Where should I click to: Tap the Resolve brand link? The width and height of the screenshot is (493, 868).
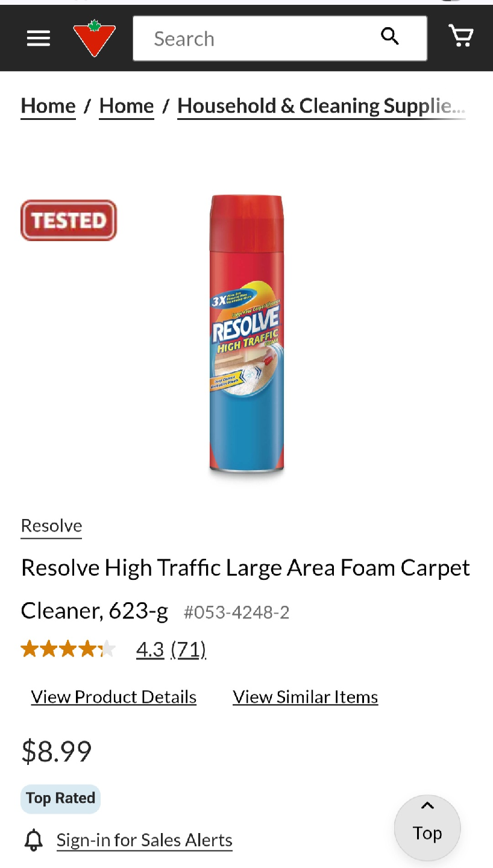point(51,526)
